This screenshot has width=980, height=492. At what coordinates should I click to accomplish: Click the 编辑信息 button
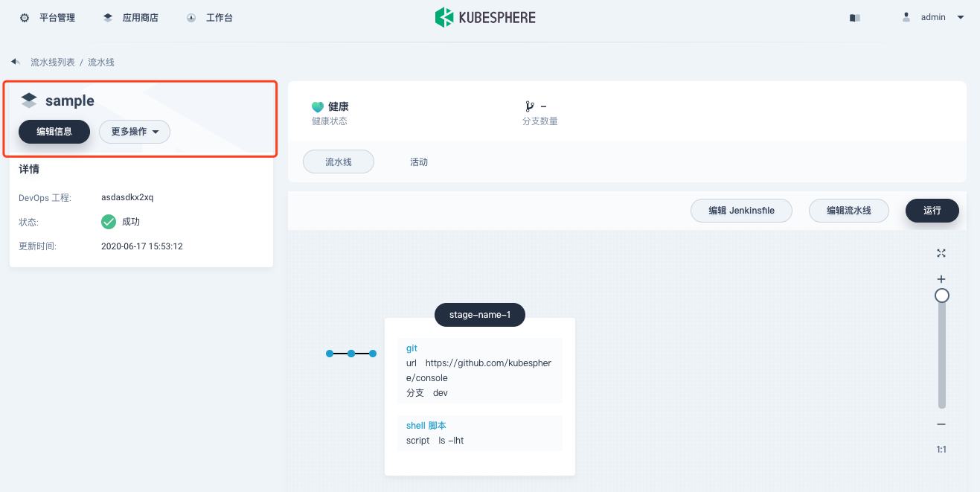54,132
